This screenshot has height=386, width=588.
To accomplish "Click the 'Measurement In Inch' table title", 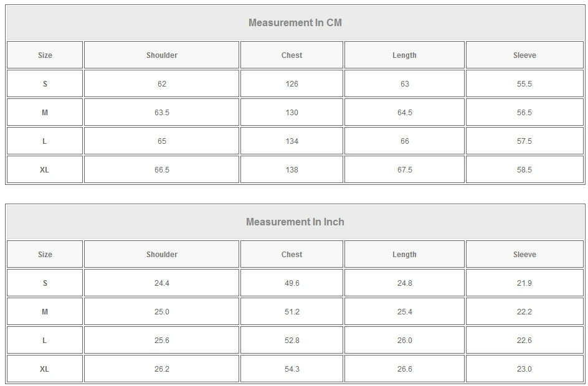I will (x=295, y=222).
